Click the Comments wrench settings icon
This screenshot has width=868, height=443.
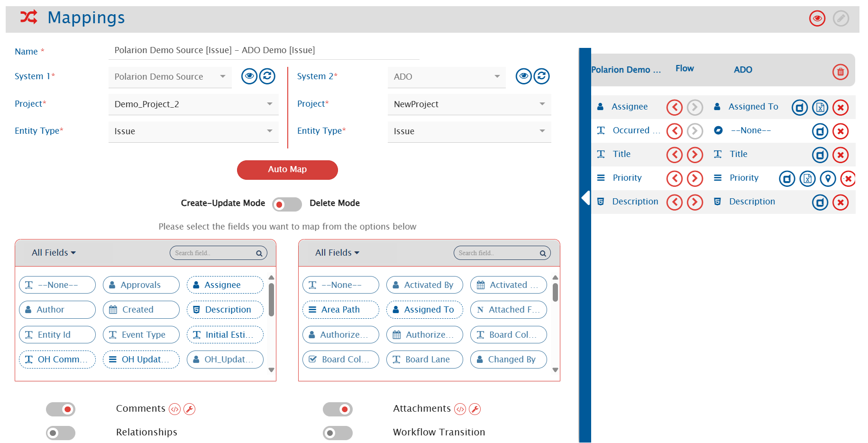coord(190,409)
